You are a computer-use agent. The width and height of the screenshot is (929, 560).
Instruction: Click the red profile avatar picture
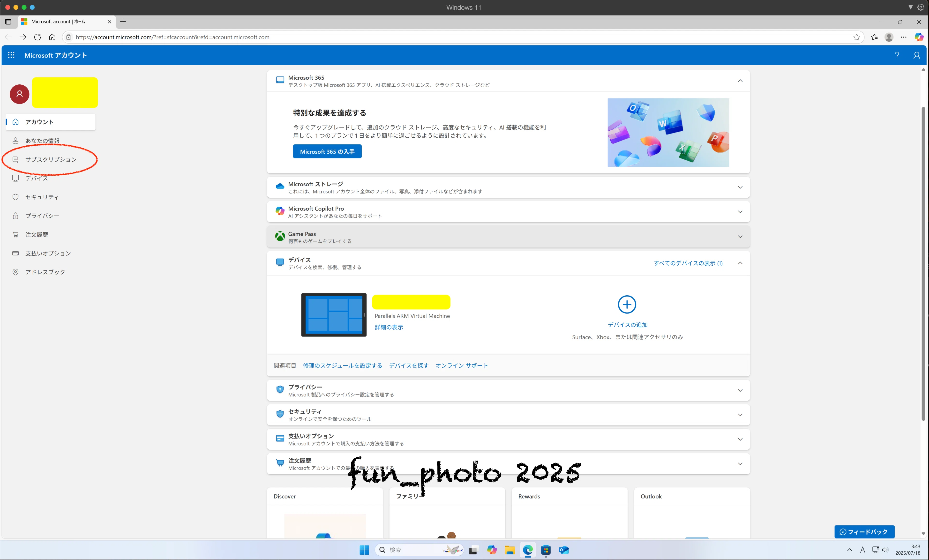[20, 94]
